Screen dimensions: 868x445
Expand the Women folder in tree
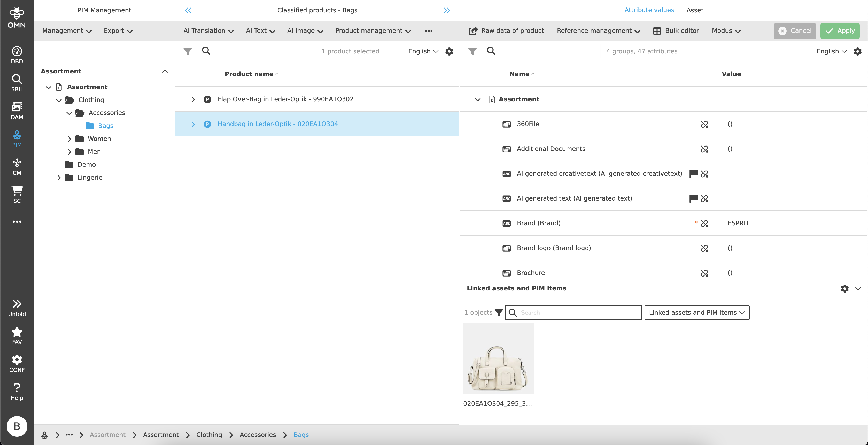point(69,139)
